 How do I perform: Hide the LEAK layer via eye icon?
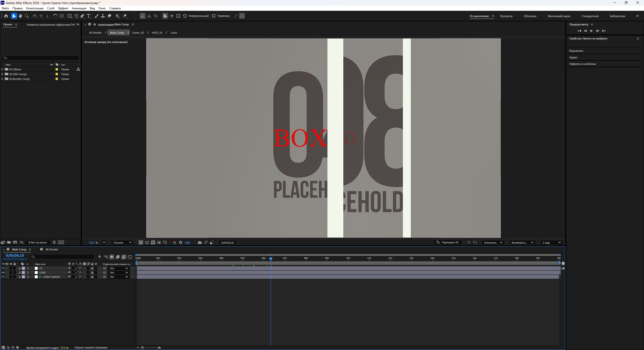point(3,273)
